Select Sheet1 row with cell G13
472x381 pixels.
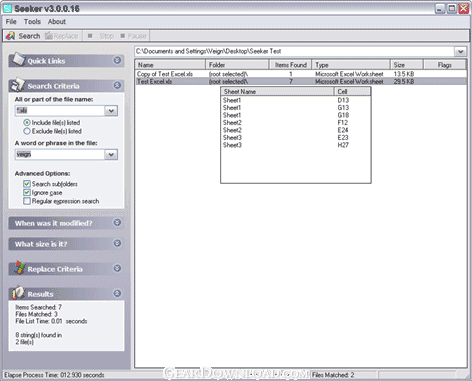click(x=296, y=108)
